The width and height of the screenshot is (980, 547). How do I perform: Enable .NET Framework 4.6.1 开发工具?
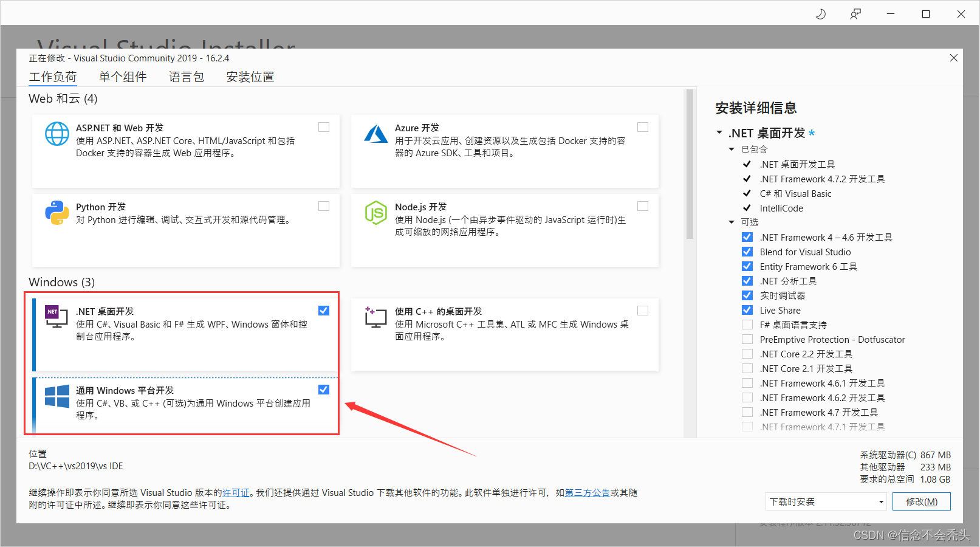[747, 383]
